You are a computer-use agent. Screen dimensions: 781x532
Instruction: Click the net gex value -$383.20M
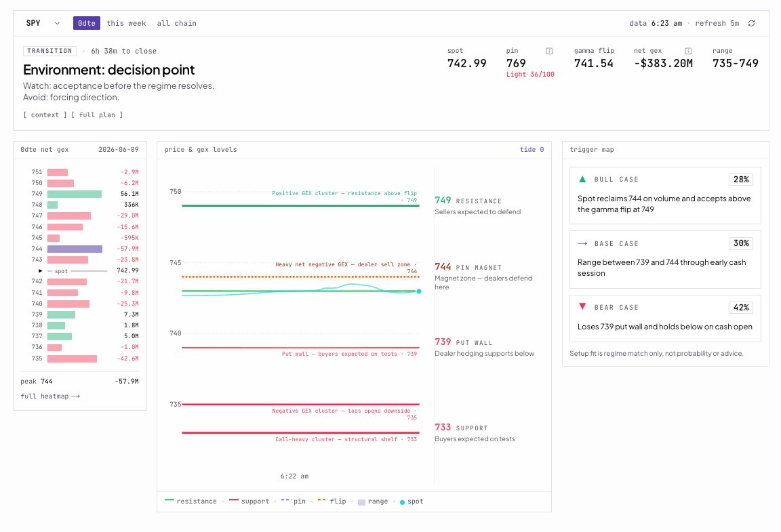point(663,63)
